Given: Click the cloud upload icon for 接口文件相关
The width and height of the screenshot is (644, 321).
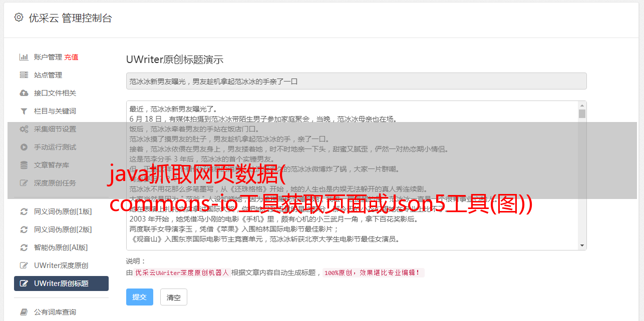Looking at the screenshot, I should coord(24,93).
